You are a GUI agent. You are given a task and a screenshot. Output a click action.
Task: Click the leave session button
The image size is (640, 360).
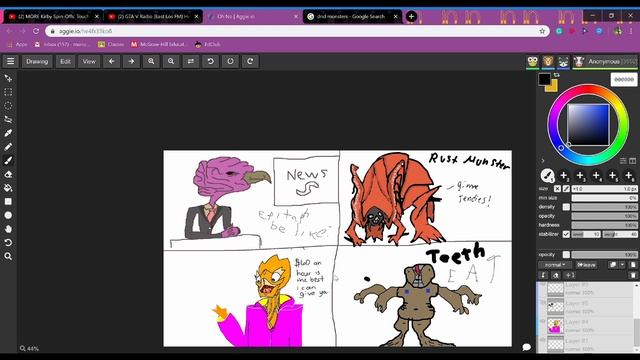(587, 265)
